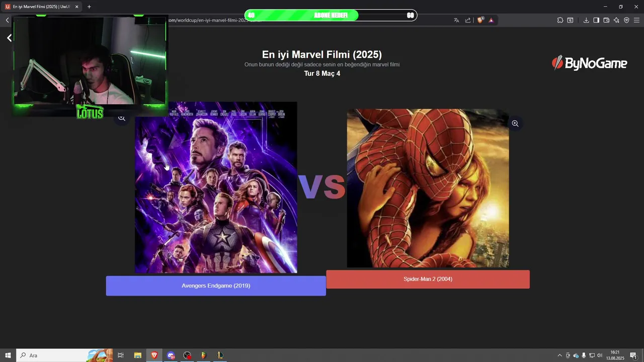
Task: Open the Brave Shields lion icon
Action: coord(480,20)
